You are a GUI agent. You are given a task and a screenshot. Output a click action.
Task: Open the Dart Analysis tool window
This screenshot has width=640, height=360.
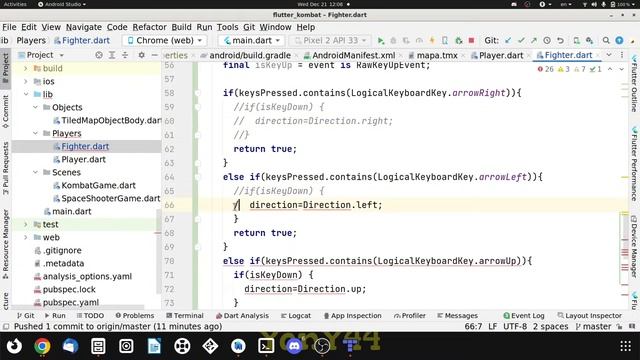coord(242,316)
